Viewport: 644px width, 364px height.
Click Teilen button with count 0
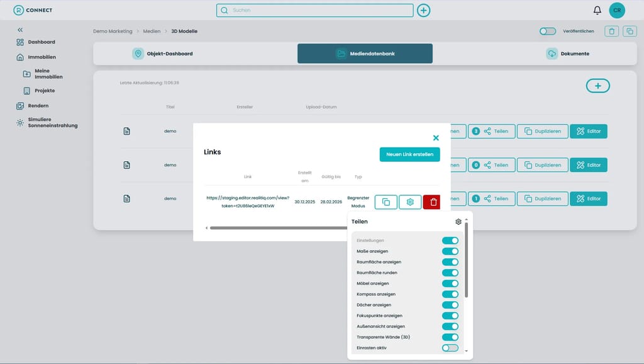click(x=491, y=165)
